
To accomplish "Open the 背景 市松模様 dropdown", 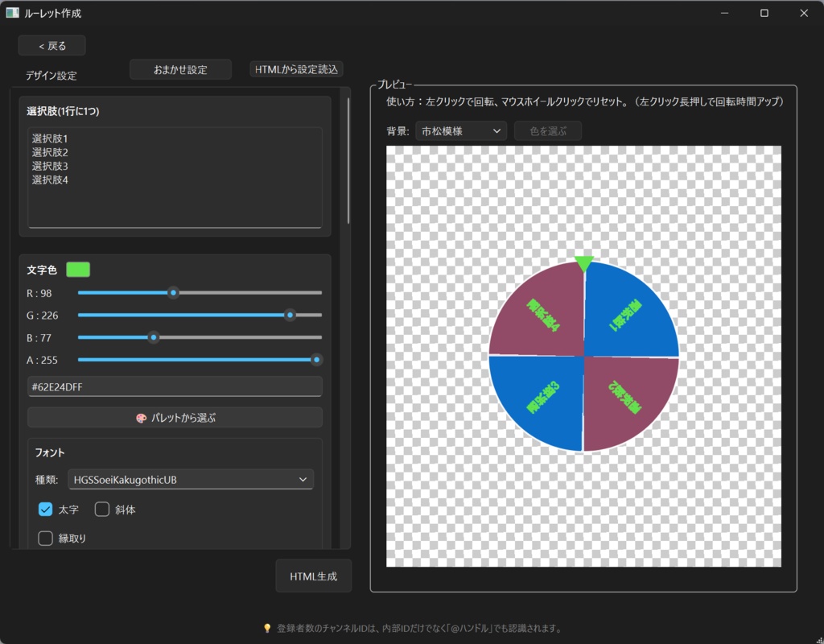I will point(461,131).
